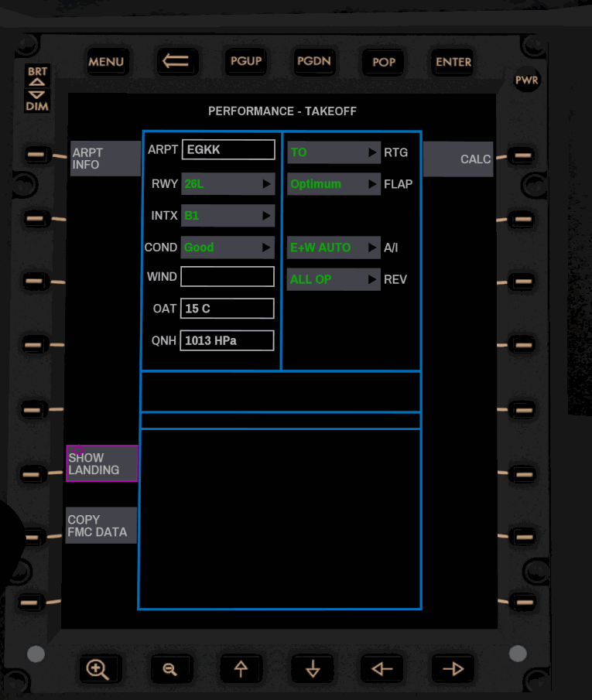The image size is (592, 700).
Task: Click the PGUP key
Action: (246, 61)
